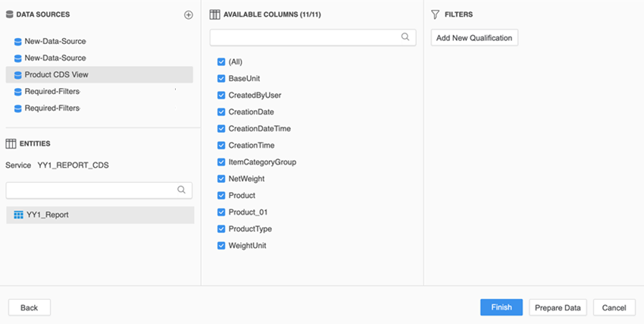Focus the available columns search field
Image resolution: width=644 pixels, height=324 pixels.
305,37
